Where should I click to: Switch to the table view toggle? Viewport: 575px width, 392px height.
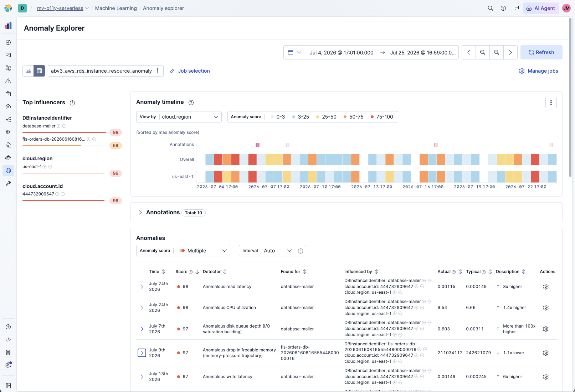[x=39, y=71]
